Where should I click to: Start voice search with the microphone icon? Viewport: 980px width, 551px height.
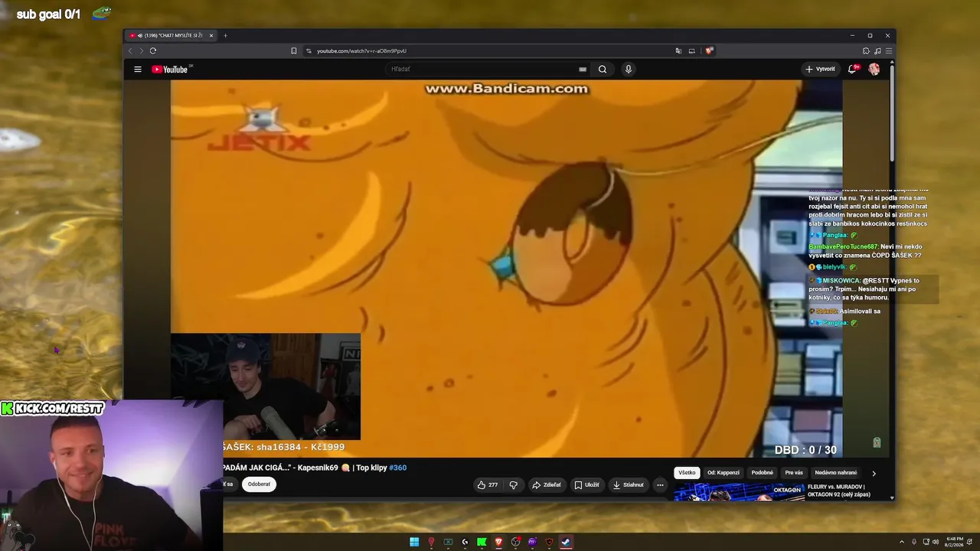[x=629, y=69]
